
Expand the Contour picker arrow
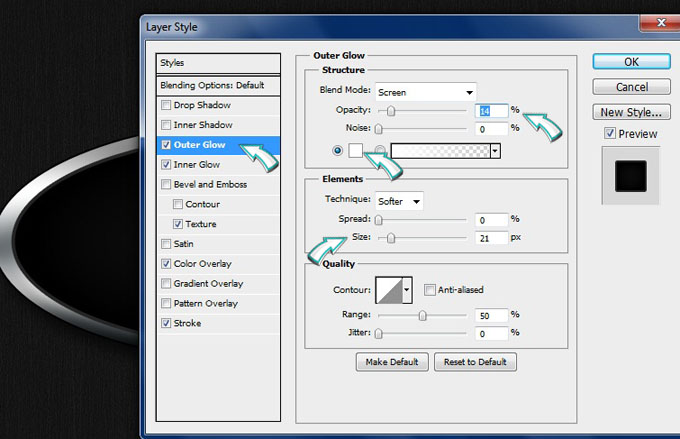click(x=407, y=291)
